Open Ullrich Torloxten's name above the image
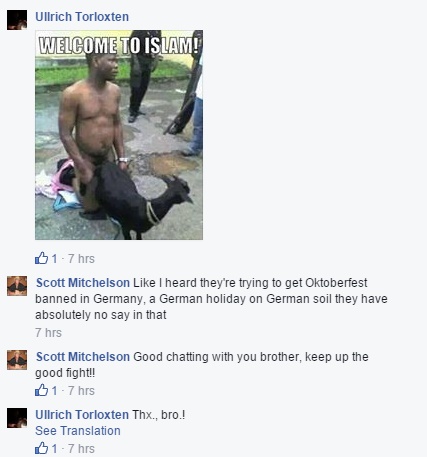Image resolution: width=427 pixels, height=457 pixels. pos(82,17)
